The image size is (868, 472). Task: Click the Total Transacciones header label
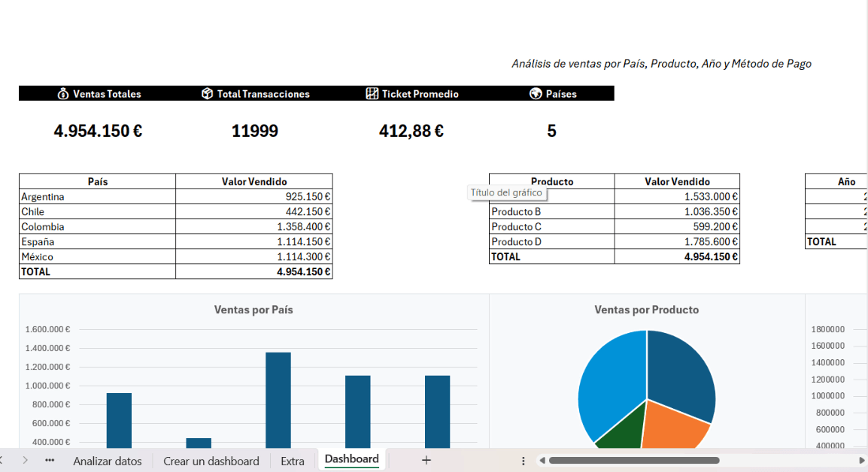263,94
